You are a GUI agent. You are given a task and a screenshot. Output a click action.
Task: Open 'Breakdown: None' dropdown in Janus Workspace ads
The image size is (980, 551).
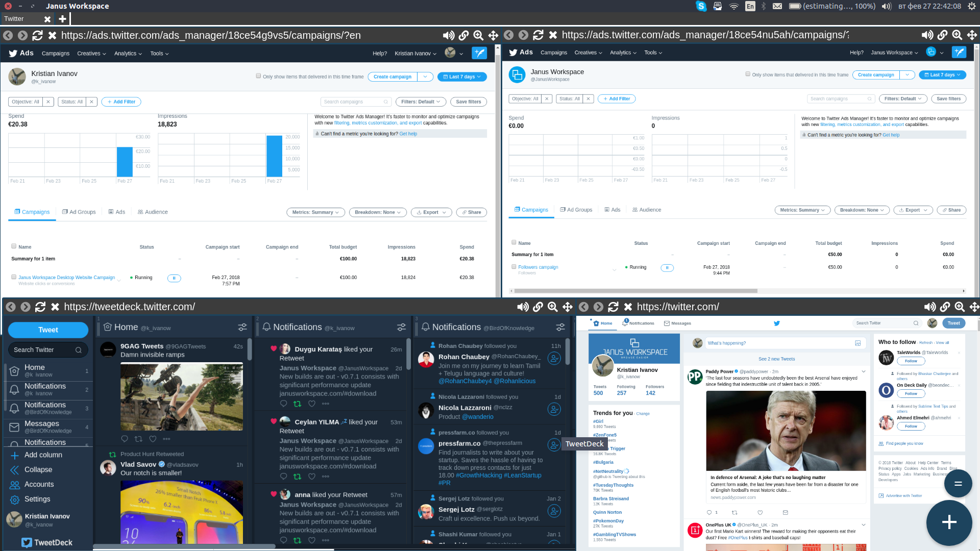[x=862, y=210]
